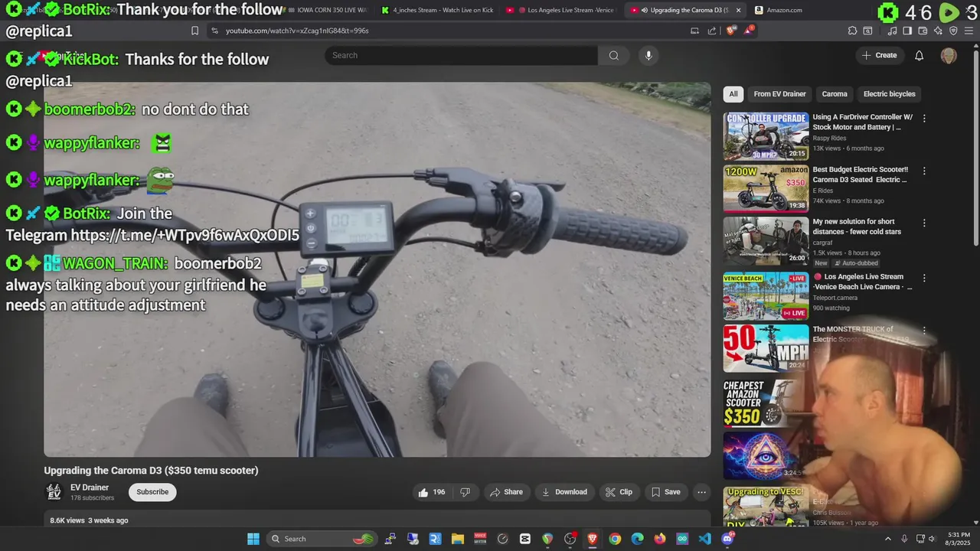Bookmark this page in address bar

[x=194, y=31]
